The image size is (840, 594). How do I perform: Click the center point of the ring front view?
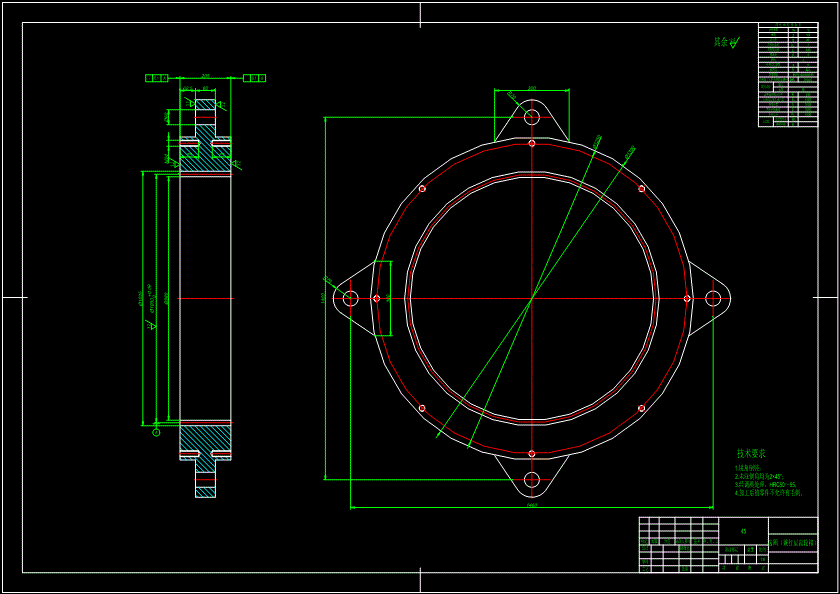(x=531, y=298)
